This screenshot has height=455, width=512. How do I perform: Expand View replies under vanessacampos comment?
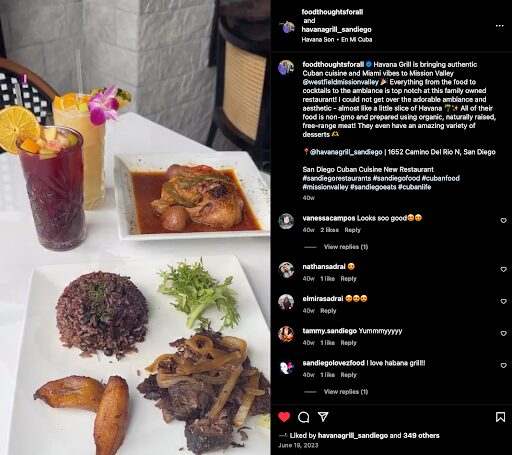pyautogui.click(x=346, y=247)
